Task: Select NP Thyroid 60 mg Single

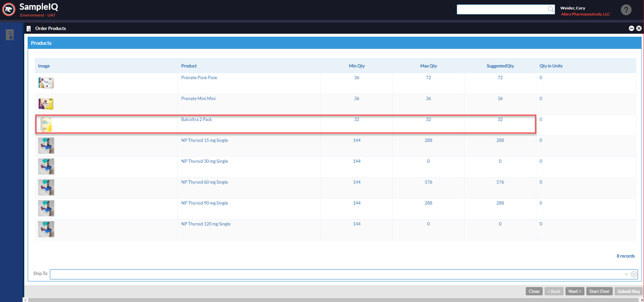Action: click(x=205, y=182)
